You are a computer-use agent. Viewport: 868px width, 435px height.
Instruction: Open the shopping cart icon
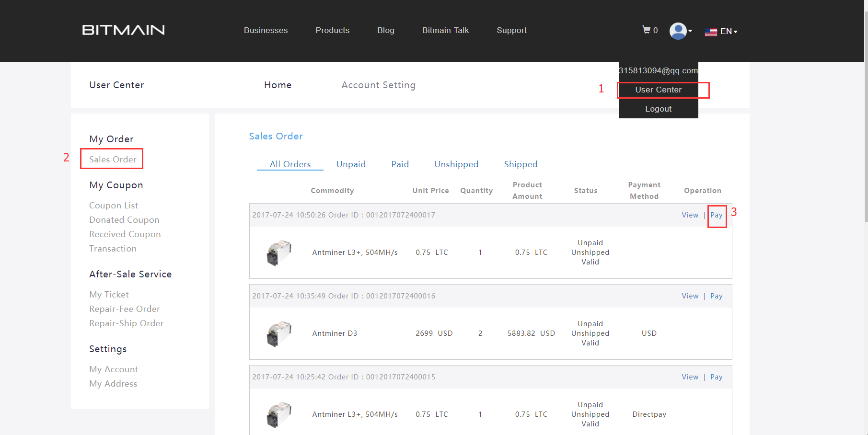tap(647, 30)
